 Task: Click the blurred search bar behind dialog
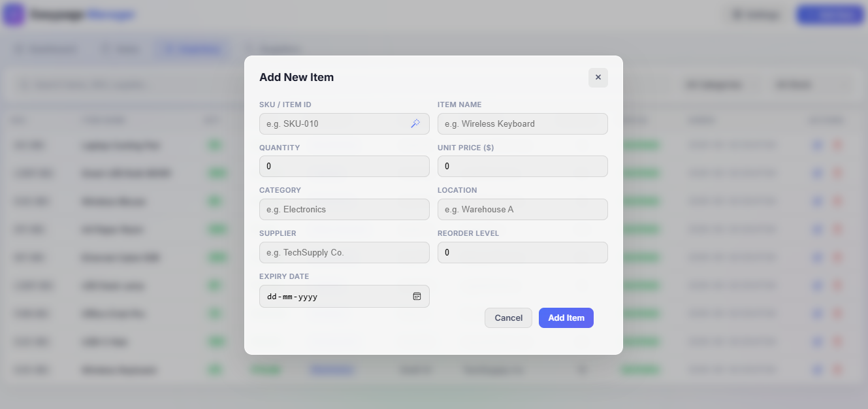click(104, 85)
